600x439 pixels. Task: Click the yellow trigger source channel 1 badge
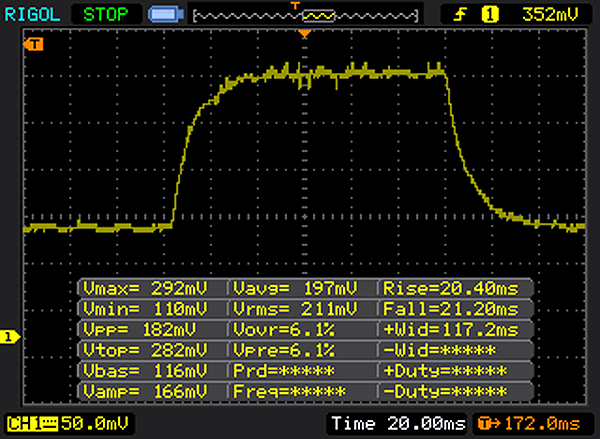(490, 15)
